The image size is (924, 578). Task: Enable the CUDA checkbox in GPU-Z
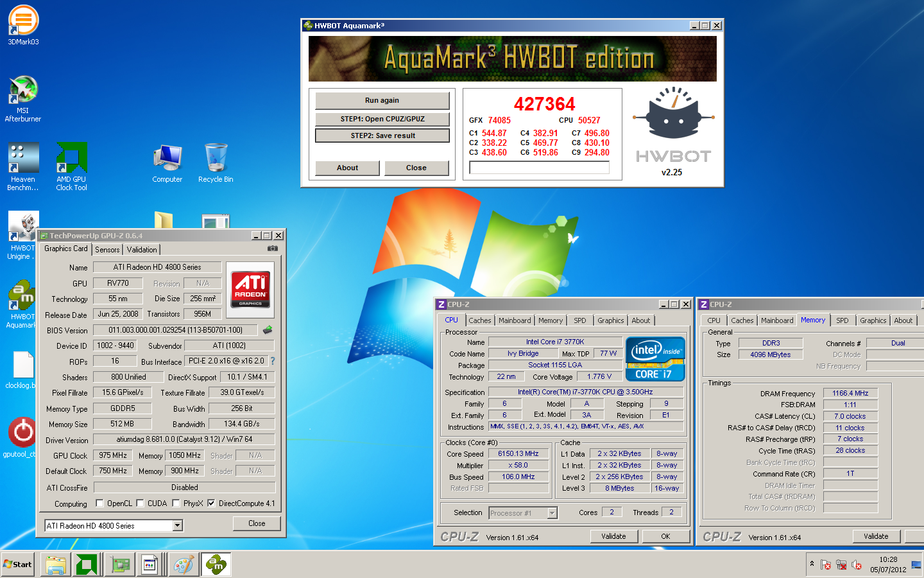(x=140, y=504)
